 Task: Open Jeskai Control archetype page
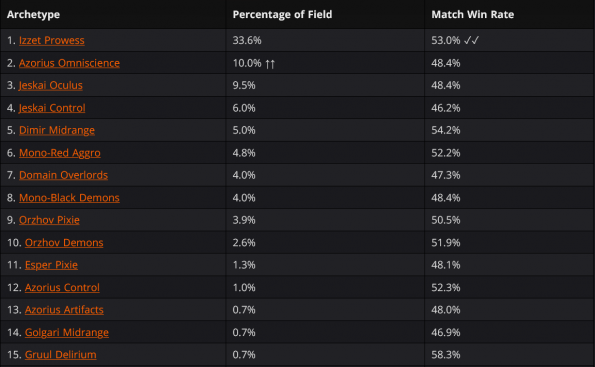(x=52, y=108)
